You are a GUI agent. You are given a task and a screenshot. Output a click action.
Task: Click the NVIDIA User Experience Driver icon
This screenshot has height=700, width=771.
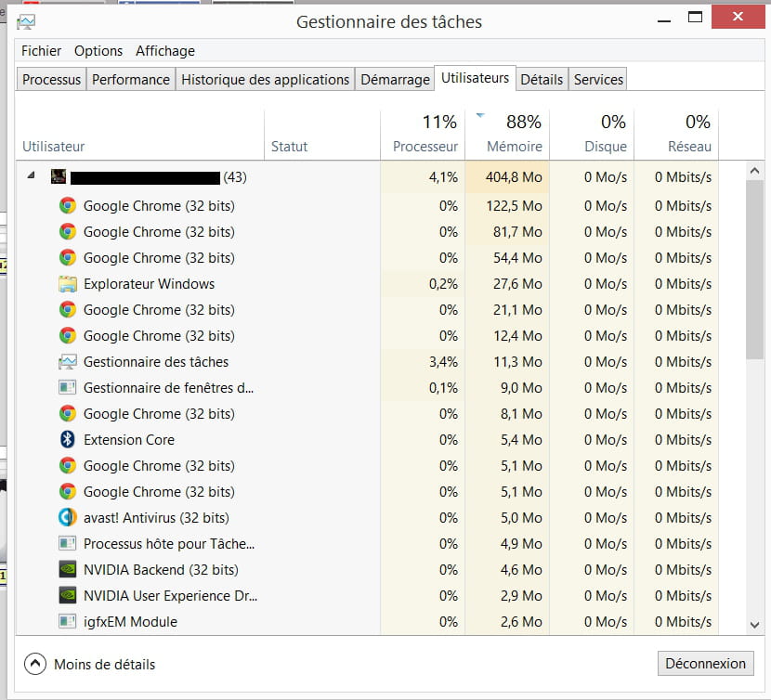tap(67, 596)
